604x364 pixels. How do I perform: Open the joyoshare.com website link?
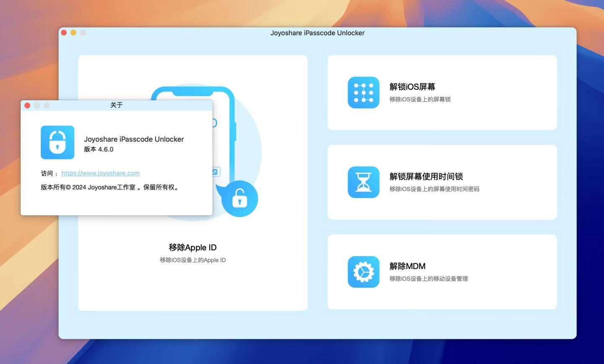click(100, 173)
